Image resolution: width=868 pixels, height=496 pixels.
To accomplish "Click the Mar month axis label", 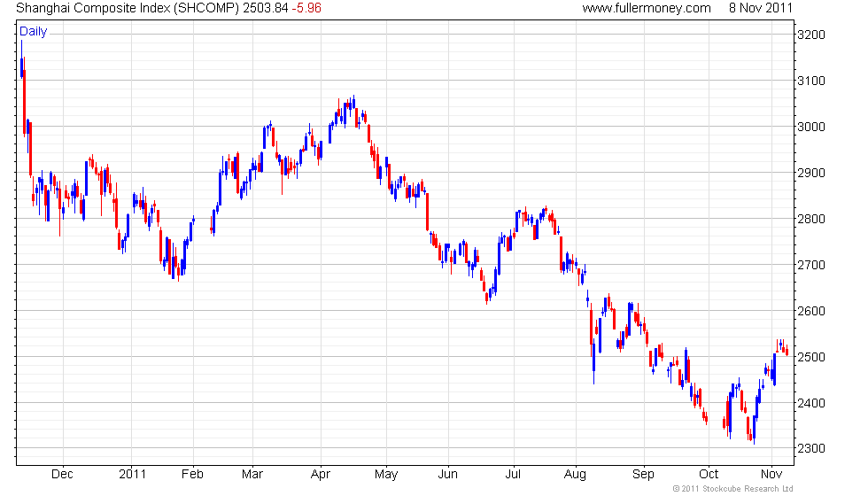I will point(252,475).
